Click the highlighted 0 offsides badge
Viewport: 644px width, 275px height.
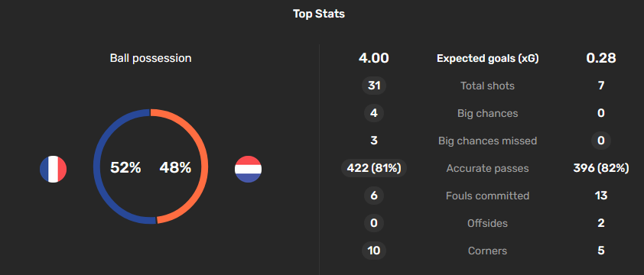374,223
